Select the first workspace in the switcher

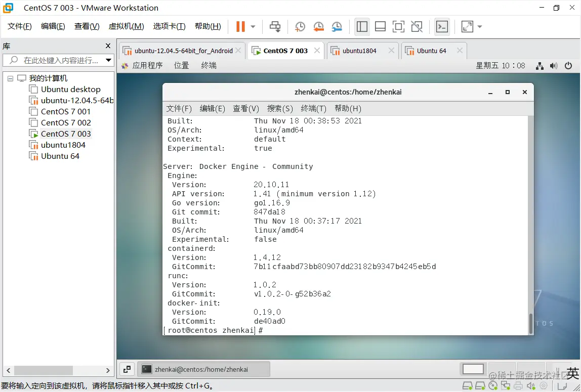click(x=473, y=369)
